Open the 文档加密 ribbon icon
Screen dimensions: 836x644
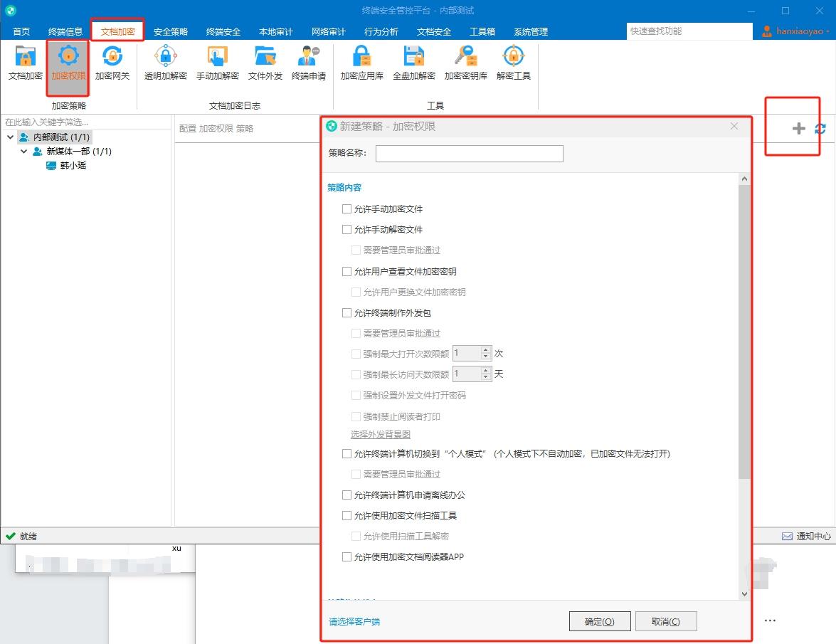[25, 63]
